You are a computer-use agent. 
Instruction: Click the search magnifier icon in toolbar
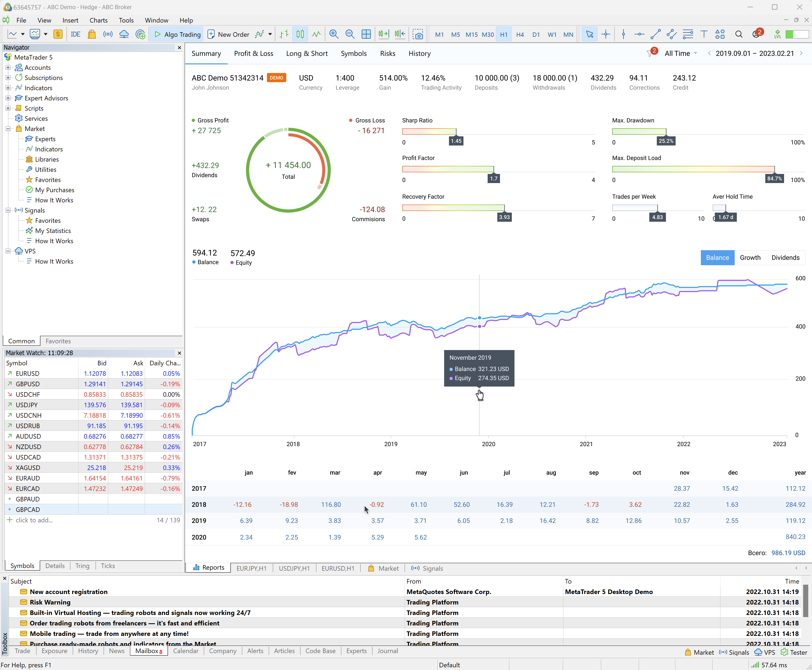pos(739,34)
